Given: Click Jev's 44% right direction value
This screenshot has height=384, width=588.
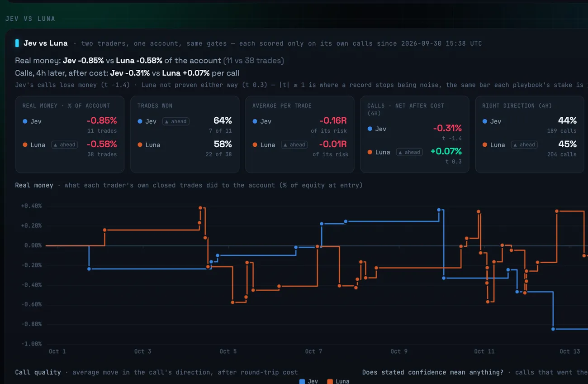Looking at the screenshot, I should (x=567, y=121).
